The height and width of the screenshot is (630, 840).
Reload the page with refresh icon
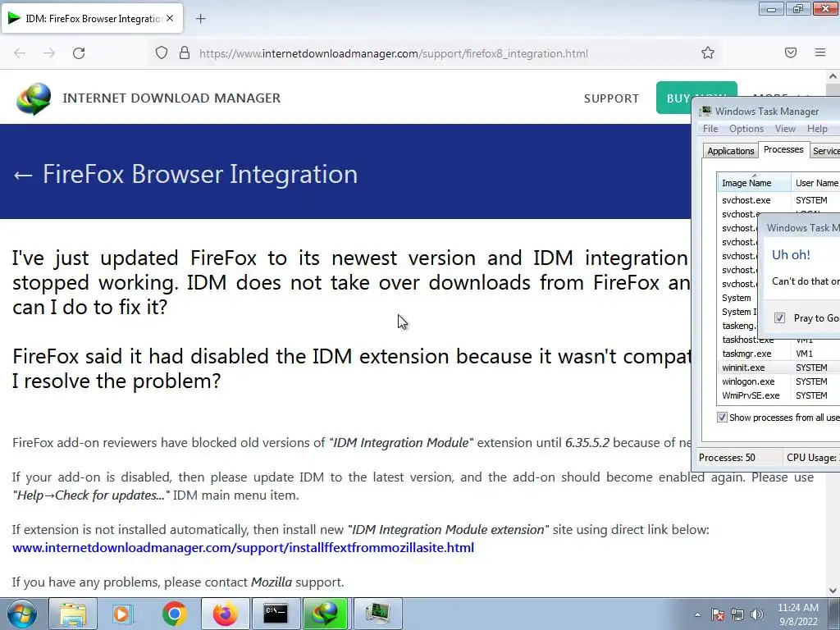click(x=79, y=53)
